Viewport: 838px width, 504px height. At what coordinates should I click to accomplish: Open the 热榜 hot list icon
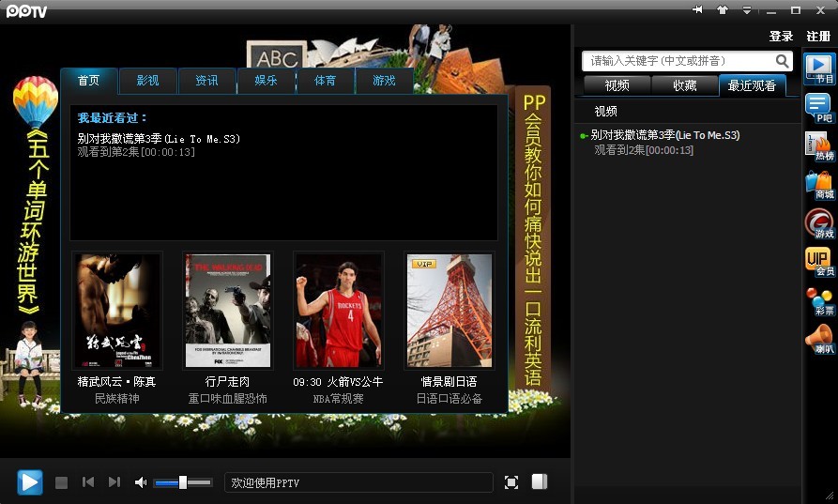point(819,146)
